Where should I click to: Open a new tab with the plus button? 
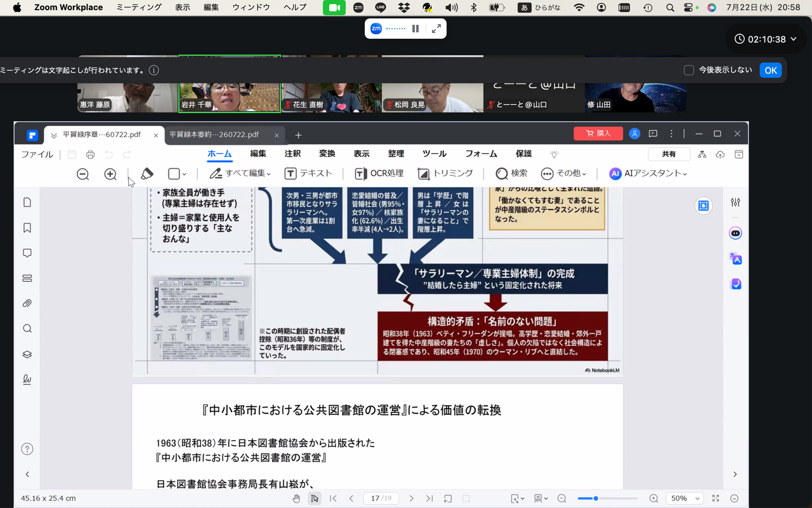coord(298,135)
